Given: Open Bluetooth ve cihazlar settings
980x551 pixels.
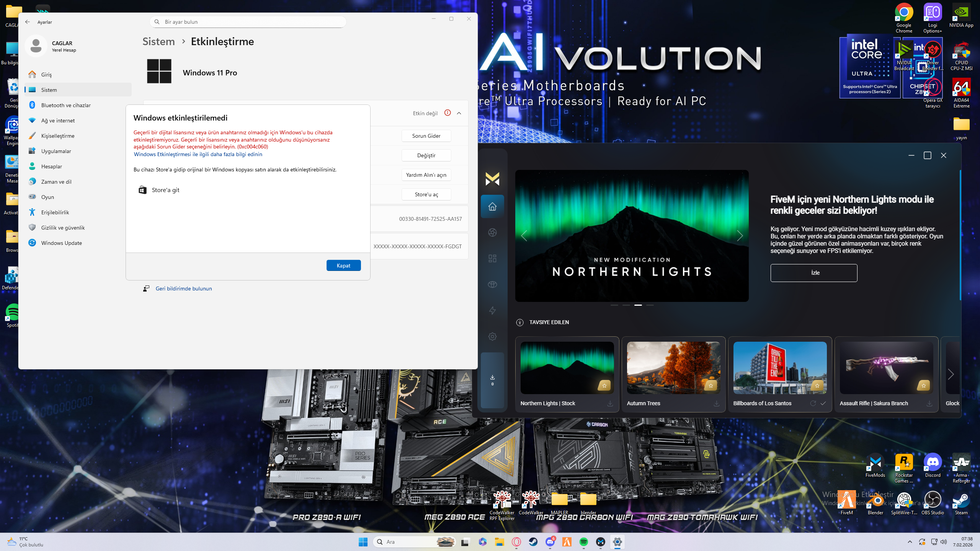Looking at the screenshot, I should (78, 105).
